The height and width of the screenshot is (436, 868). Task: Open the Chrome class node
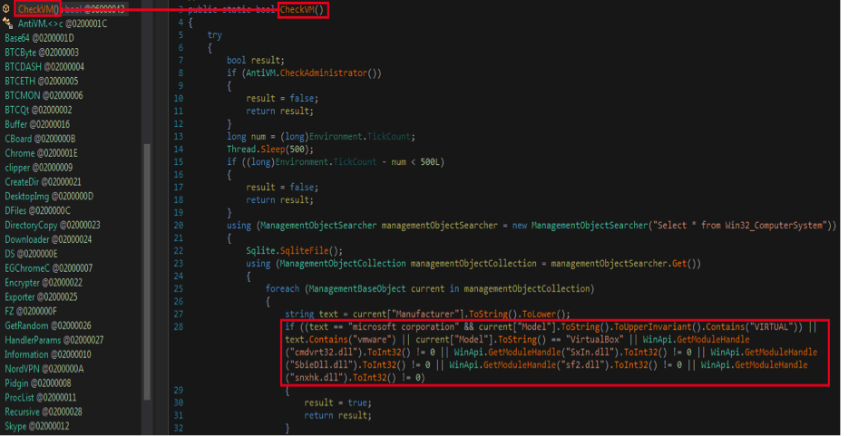(x=41, y=153)
